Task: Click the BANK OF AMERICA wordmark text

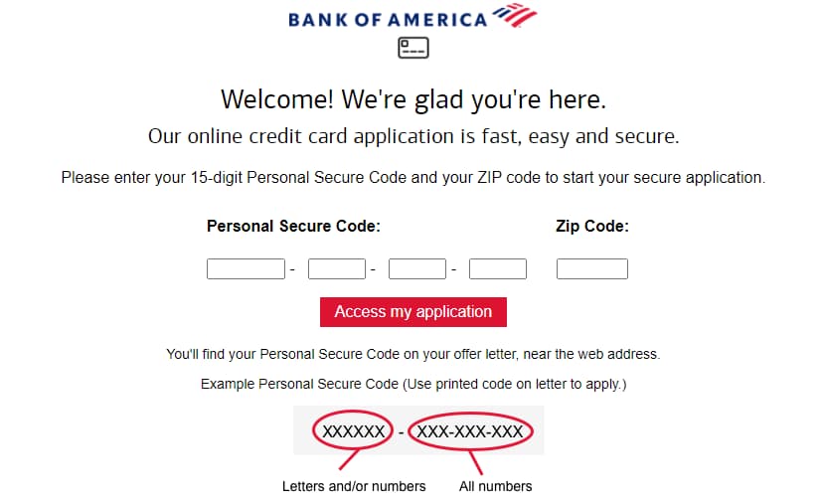Action: (388, 20)
